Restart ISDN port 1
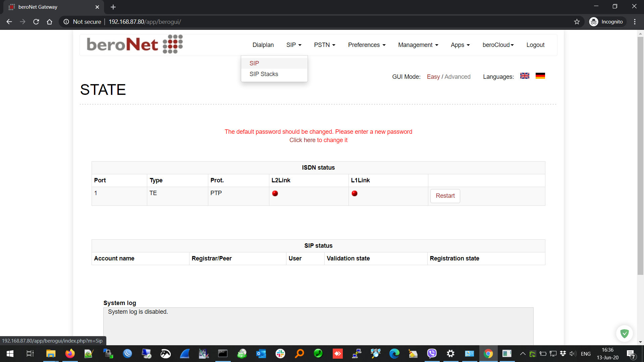This screenshot has width=644, height=362. point(445,196)
